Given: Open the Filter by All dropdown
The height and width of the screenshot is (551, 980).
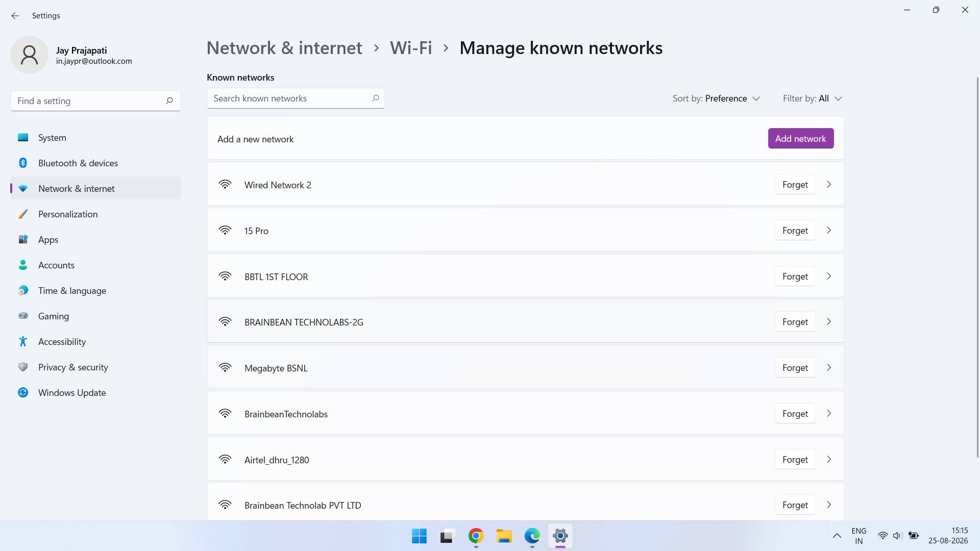Looking at the screenshot, I should [x=813, y=98].
